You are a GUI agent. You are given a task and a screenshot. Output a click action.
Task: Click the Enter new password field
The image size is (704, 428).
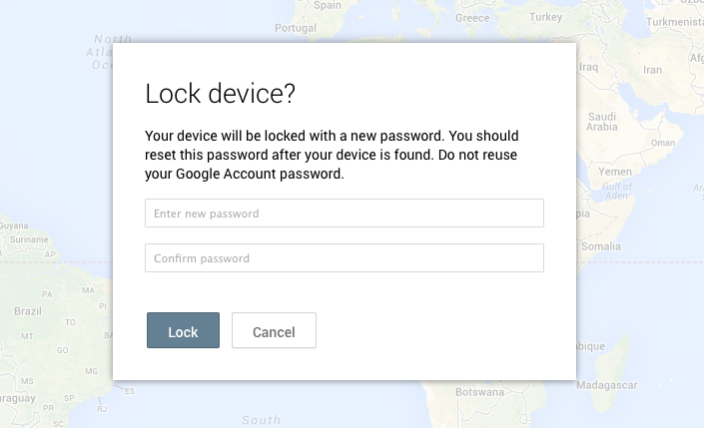point(344,213)
